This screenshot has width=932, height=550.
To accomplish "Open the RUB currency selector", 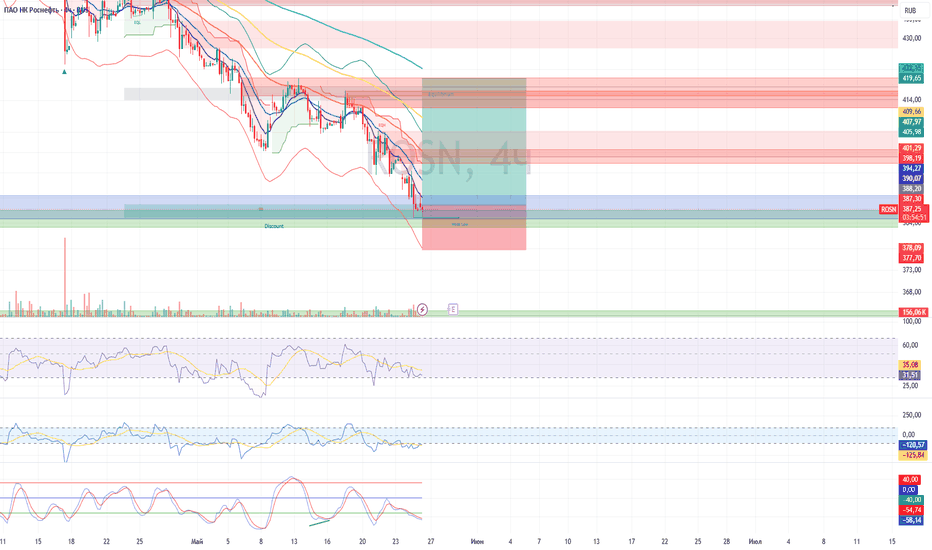I will coord(910,10).
